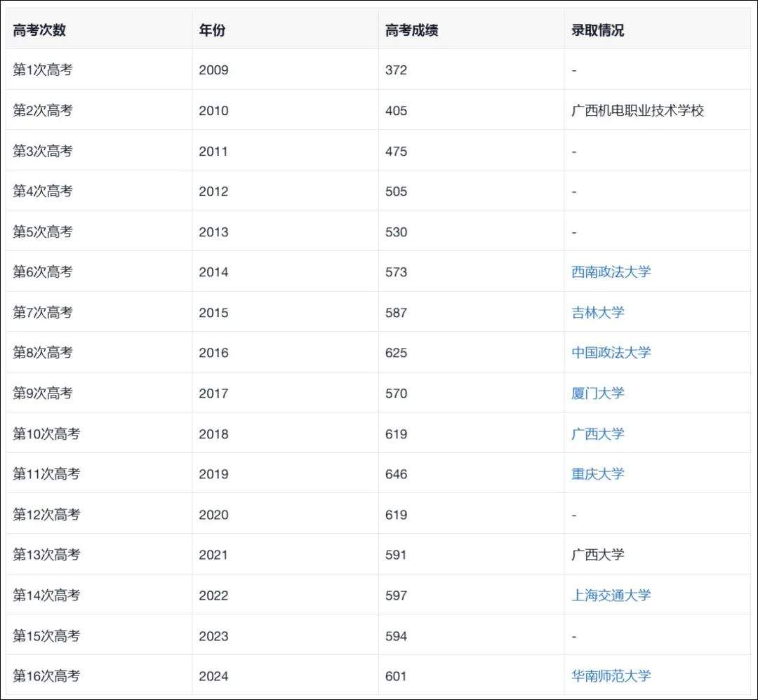Select the 第7次高考 cell
Image resolution: width=758 pixels, height=700 pixels.
99,313
